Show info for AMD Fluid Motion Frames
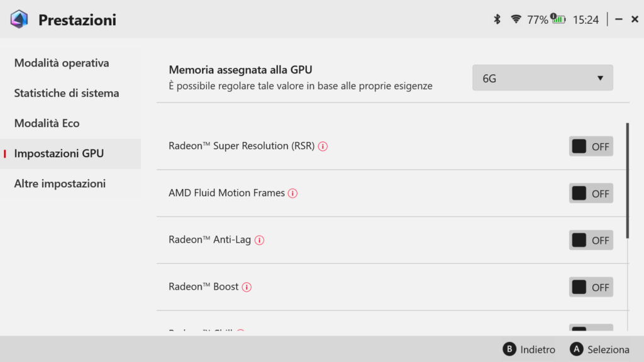This screenshot has width=644, height=362. tap(292, 194)
